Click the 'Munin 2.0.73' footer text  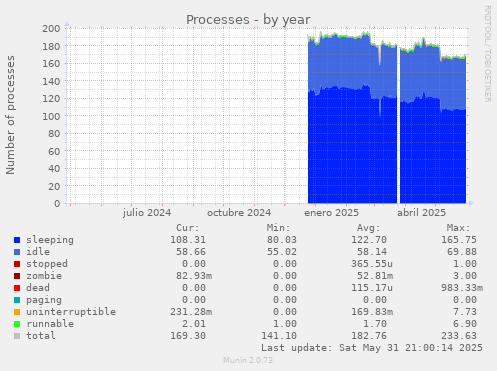pyautogui.click(x=248, y=360)
